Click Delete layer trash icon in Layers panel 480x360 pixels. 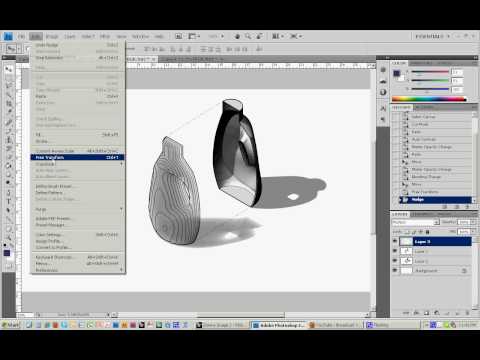coord(467,313)
